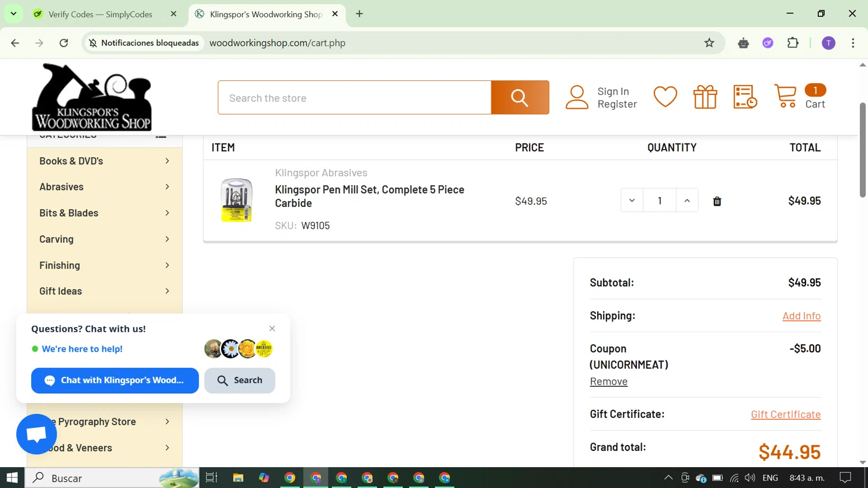The height and width of the screenshot is (488, 868).
Task: Open the browser extensions puzzle icon
Action: pos(793,43)
